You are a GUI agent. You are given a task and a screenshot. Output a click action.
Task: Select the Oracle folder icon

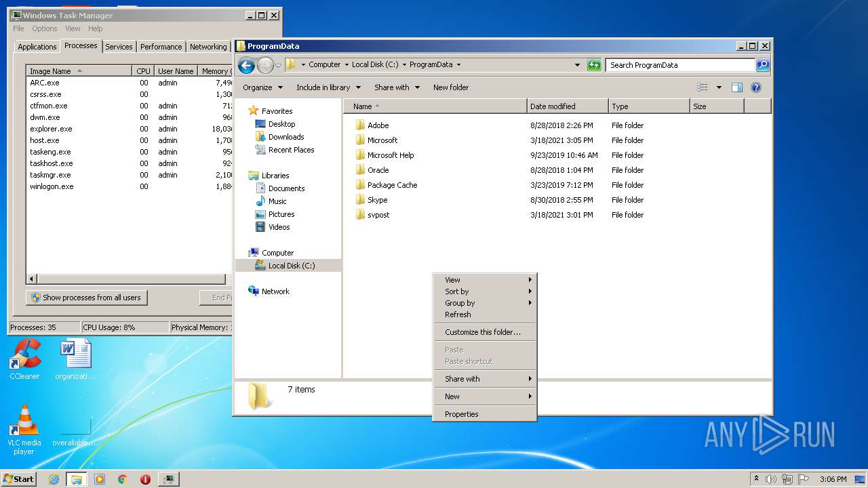point(360,170)
